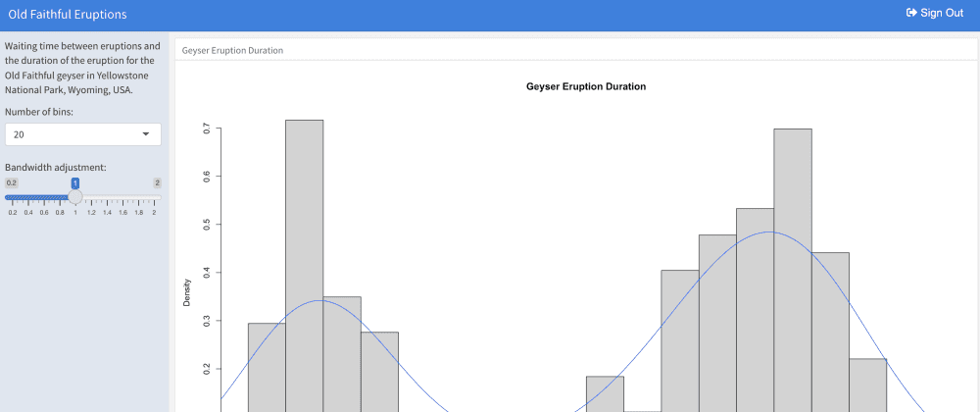Viewport: 980px width, 412px height.
Task: Click the 0.5 y-axis tick label
Action: click(x=206, y=224)
